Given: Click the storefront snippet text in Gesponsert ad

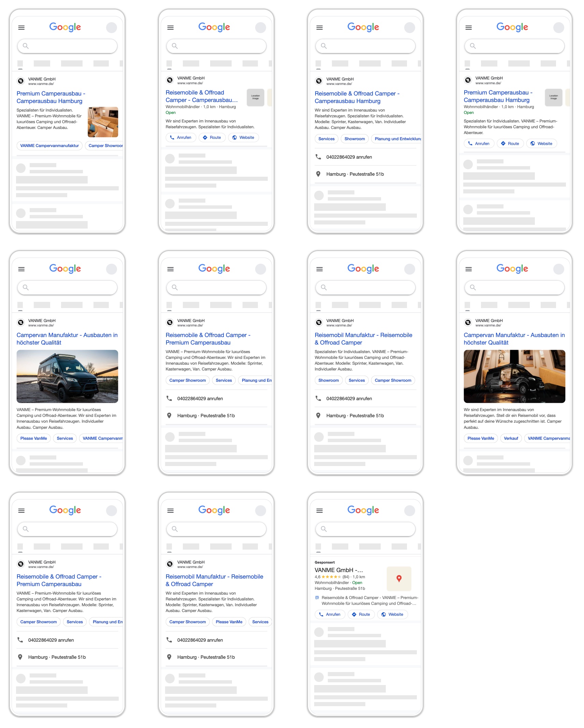Looking at the screenshot, I should [x=369, y=600].
